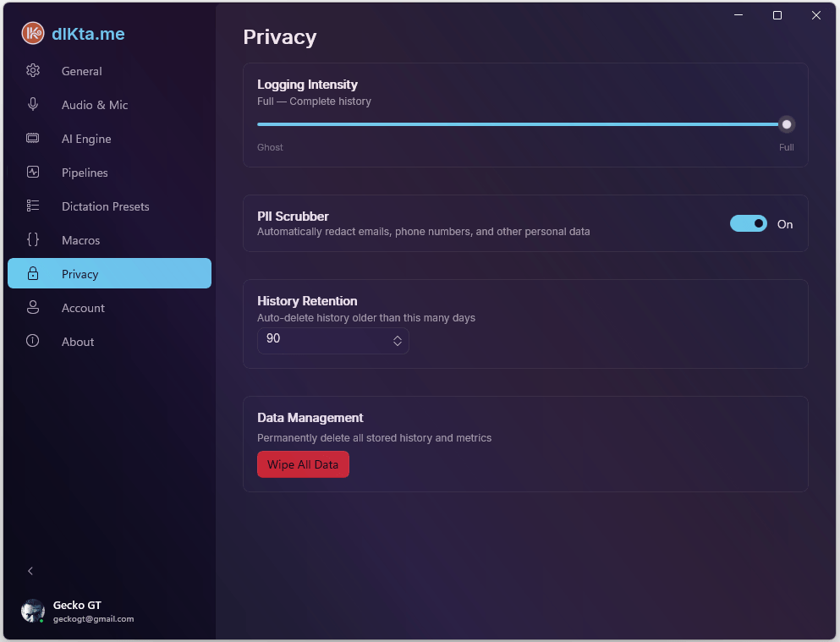Click the 'Full — Complete history' text
Image resolution: width=840 pixels, height=642 pixels.
pos(314,102)
